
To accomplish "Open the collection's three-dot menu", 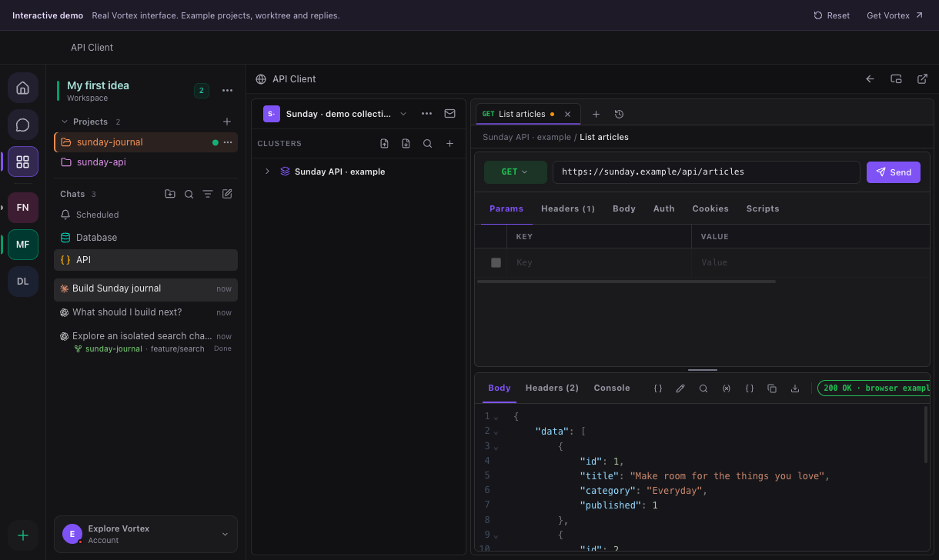I will 427,114.
